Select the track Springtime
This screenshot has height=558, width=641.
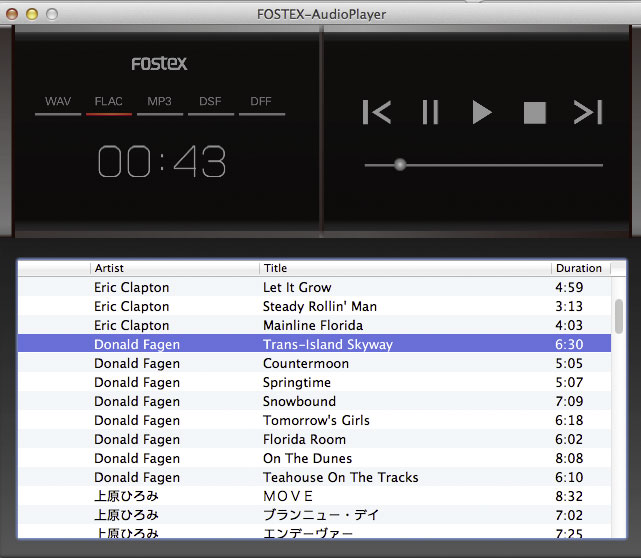[314, 382]
